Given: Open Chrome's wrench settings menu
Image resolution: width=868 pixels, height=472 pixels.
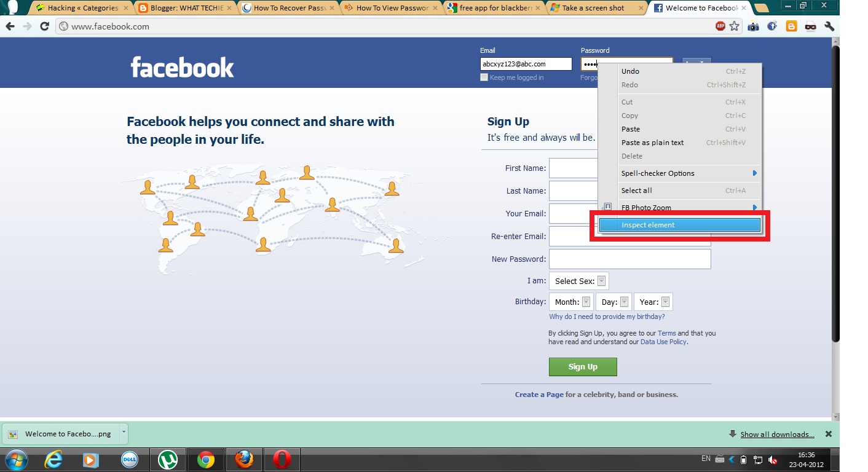Looking at the screenshot, I should click(829, 26).
